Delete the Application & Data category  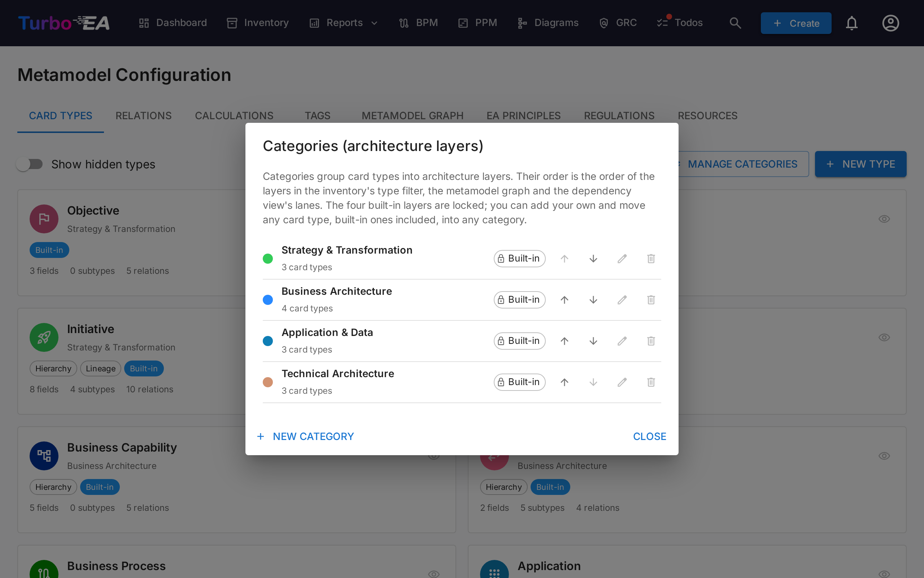[x=651, y=341]
